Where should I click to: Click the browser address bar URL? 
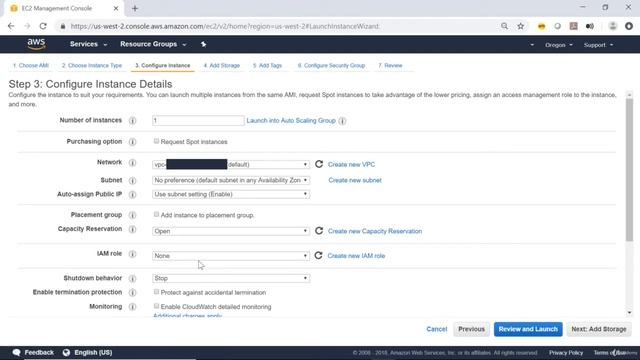tap(225, 26)
